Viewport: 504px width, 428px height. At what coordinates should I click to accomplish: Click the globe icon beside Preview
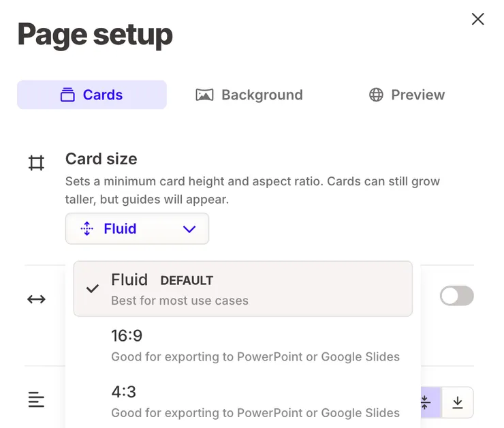click(x=376, y=95)
